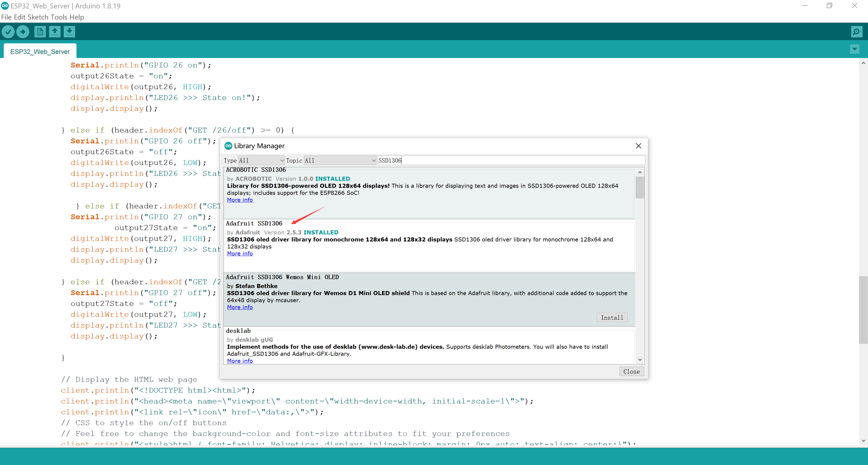The width and height of the screenshot is (868, 465).
Task: Click the library list scrollbar thumb
Action: pyautogui.click(x=640, y=187)
